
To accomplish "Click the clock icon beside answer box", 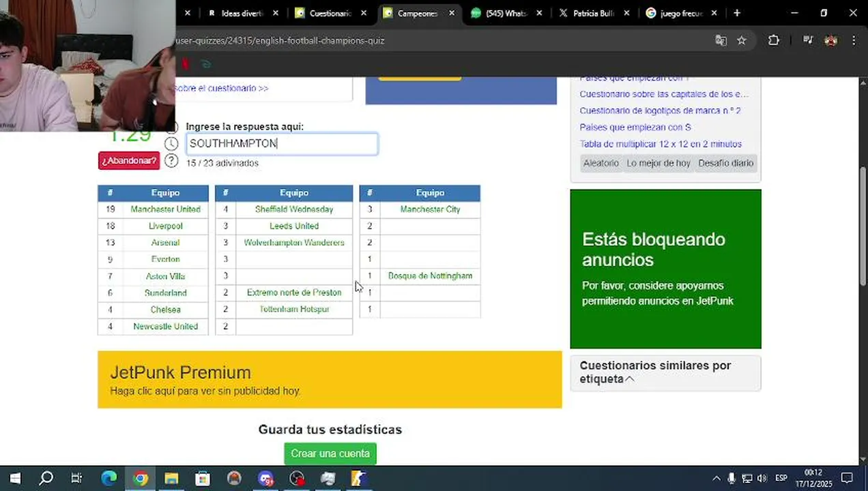I will pyautogui.click(x=171, y=144).
